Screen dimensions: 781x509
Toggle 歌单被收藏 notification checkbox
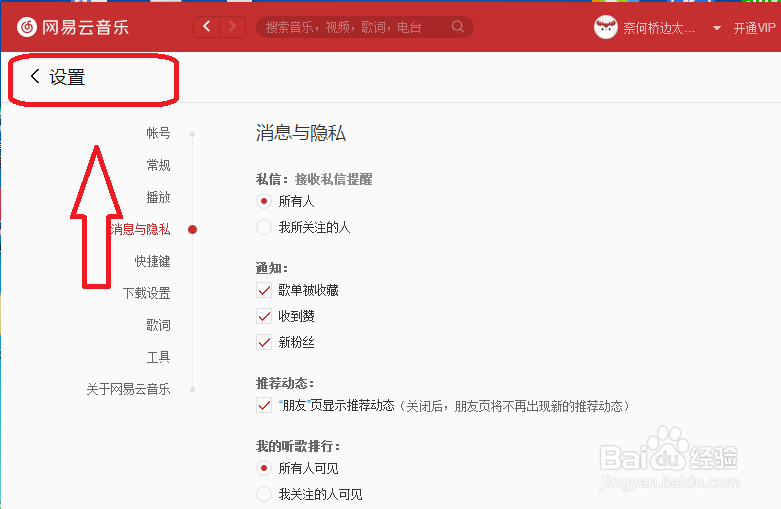pos(264,290)
